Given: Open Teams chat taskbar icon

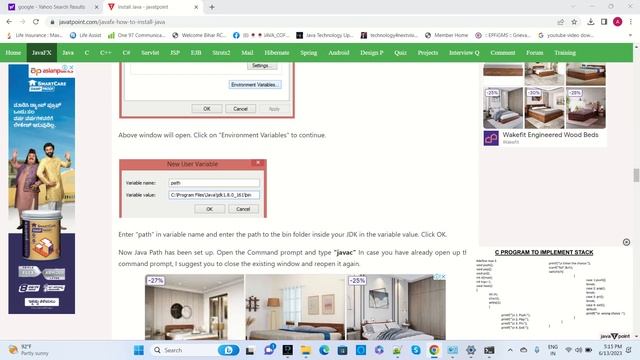Looking at the screenshot, I should tap(269, 350).
